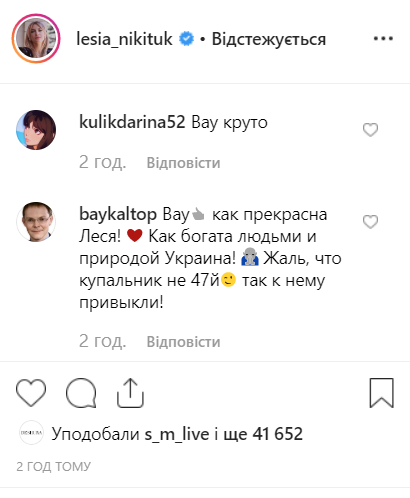Open kulikdarina52's avatar
Image resolution: width=410 pixels, height=498 pixels.
36,130
